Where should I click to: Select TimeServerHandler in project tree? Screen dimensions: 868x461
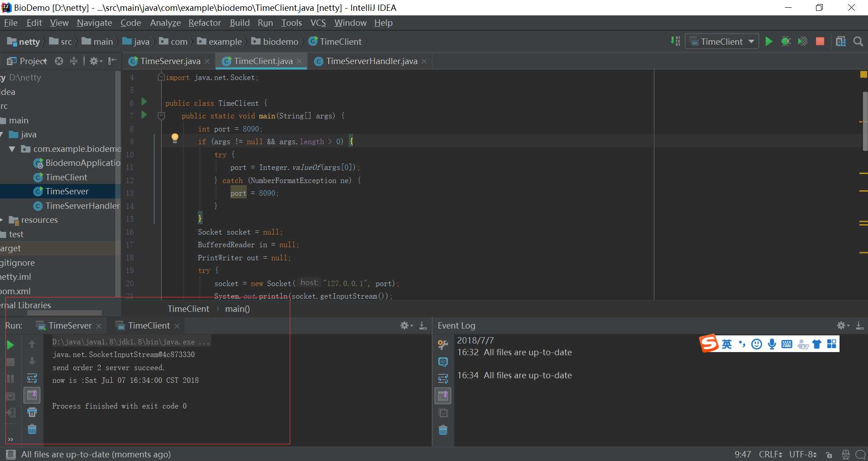click(77, 206)
